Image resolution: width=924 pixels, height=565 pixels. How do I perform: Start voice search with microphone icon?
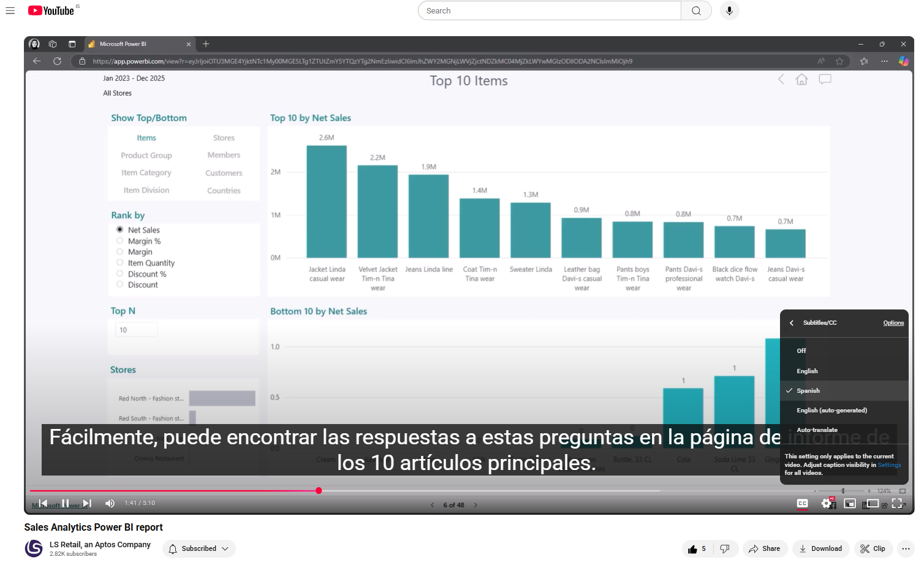(x=729, y=11)
